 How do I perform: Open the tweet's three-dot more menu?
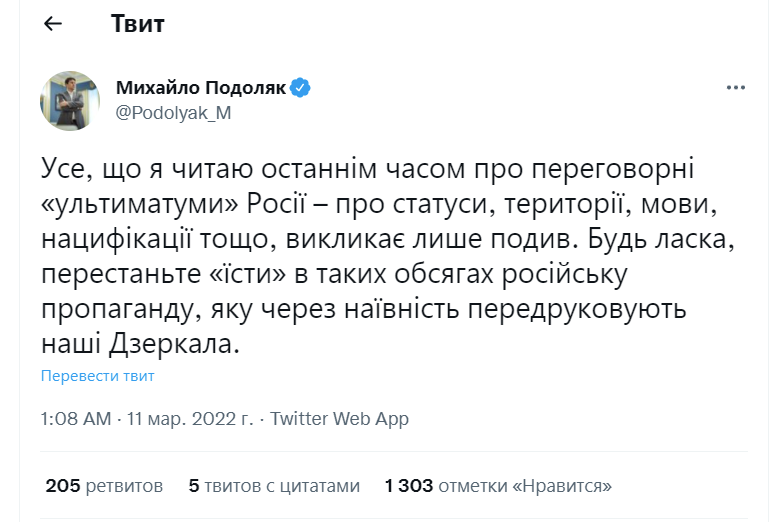click(x=736, y=88)
